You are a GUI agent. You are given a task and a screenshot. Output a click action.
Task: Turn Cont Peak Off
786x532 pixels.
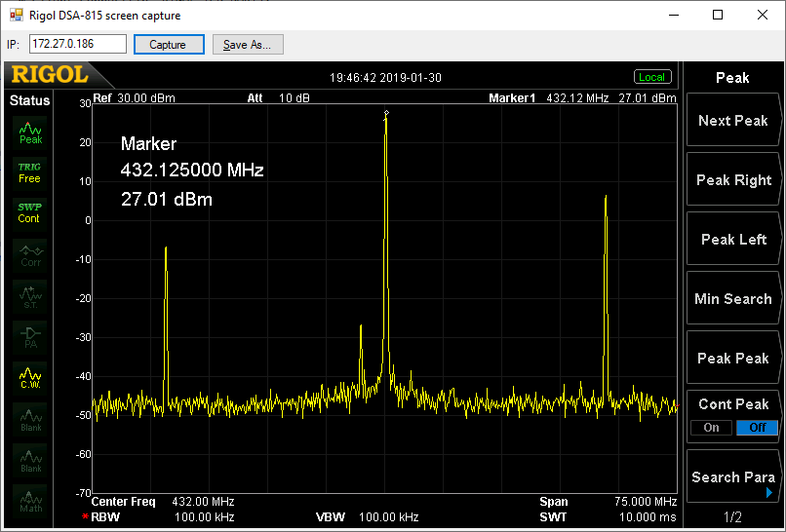pyautogui.click(x=757, y=428)
